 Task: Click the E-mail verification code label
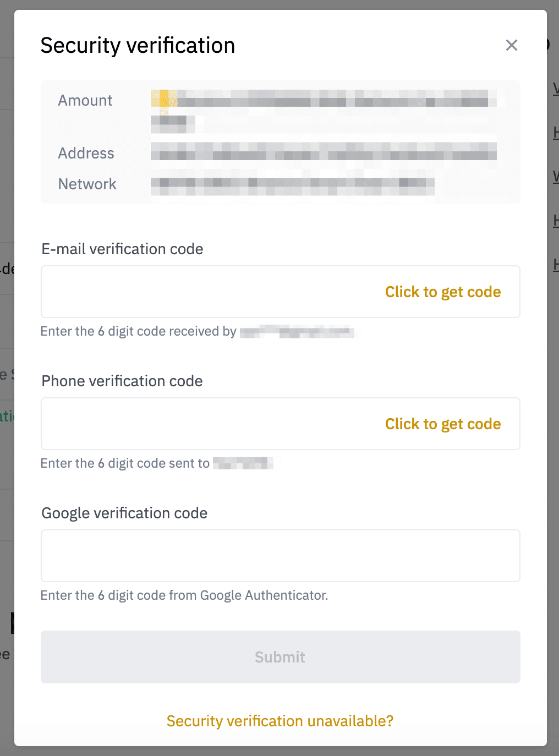(x=123, y=249)
